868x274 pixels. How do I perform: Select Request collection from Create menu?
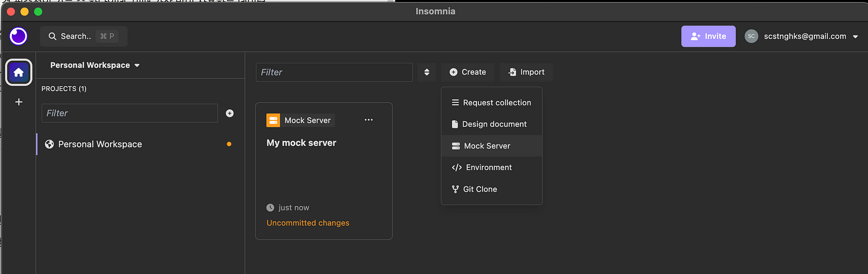click(492, 103)
